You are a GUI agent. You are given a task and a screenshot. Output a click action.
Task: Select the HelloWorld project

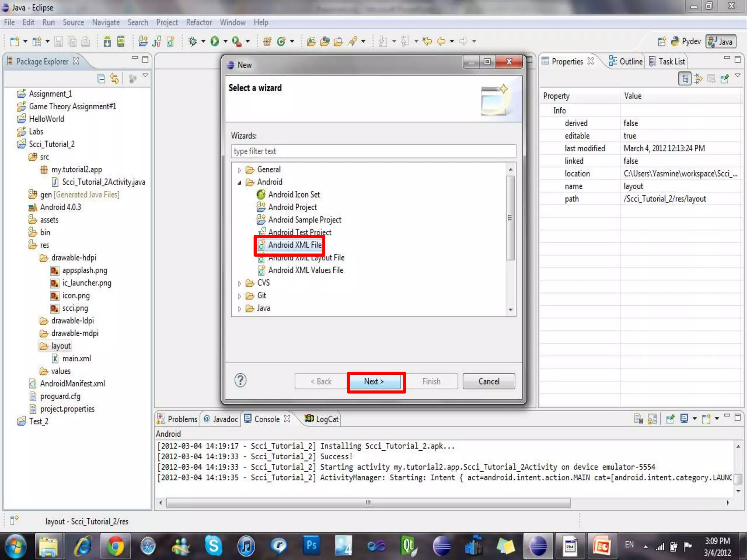point(41,119)
